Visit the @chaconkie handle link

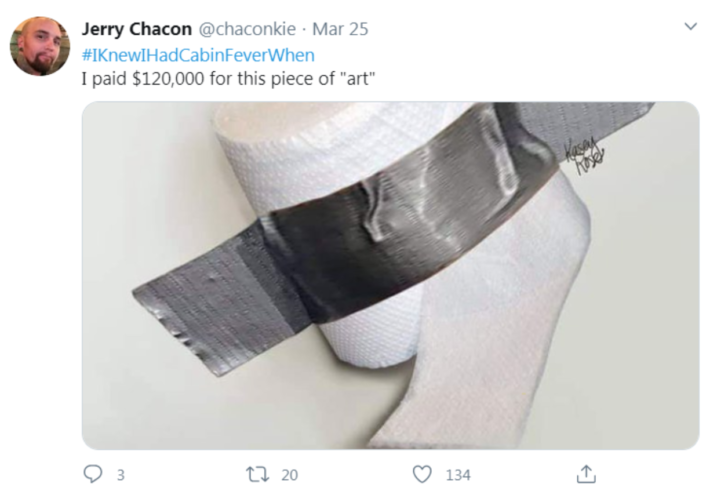[x=247, y=29]
